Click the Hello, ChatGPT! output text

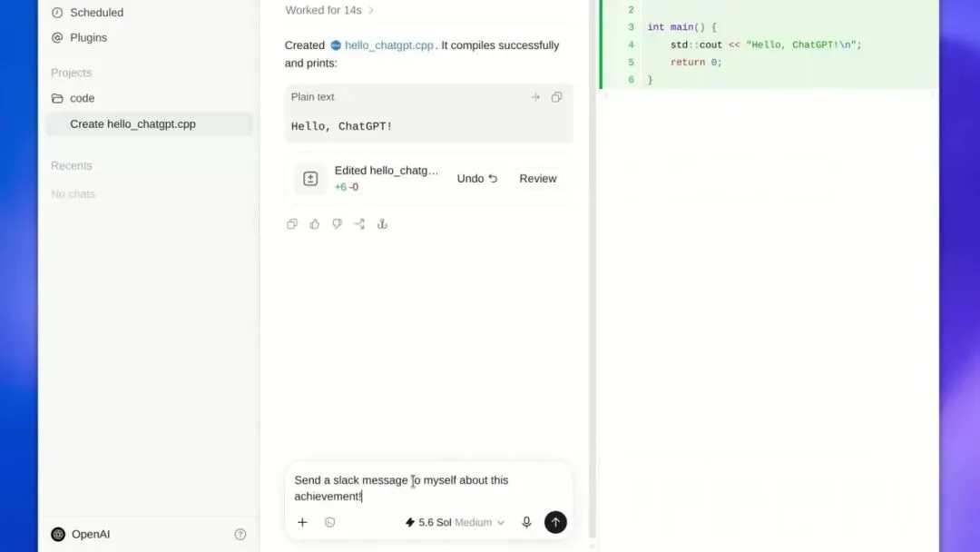click(341, 125)
